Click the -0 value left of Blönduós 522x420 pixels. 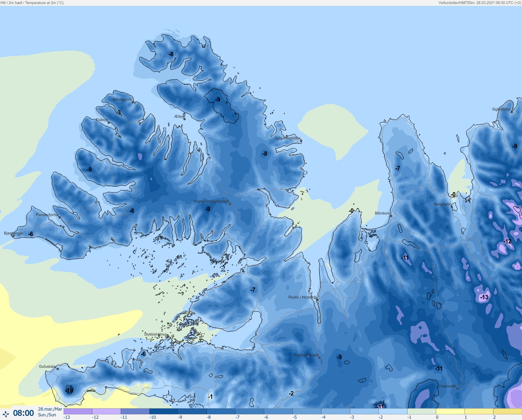(x=352, y=211)
